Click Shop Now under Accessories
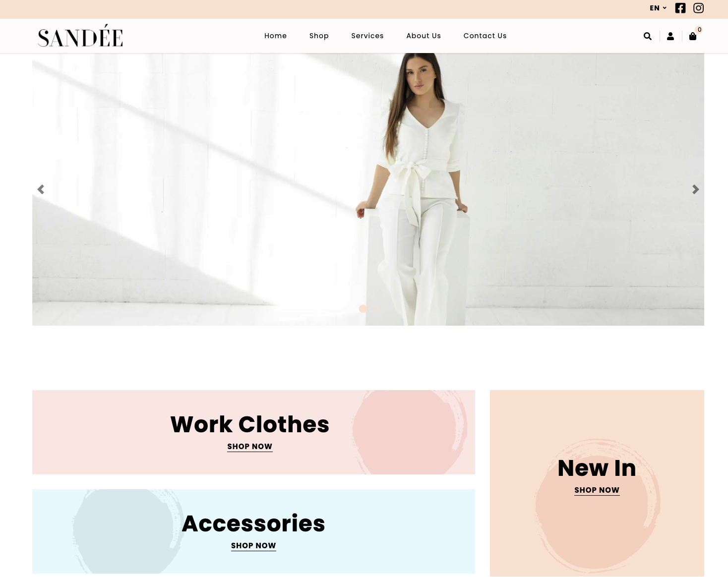 click(253, 546)
